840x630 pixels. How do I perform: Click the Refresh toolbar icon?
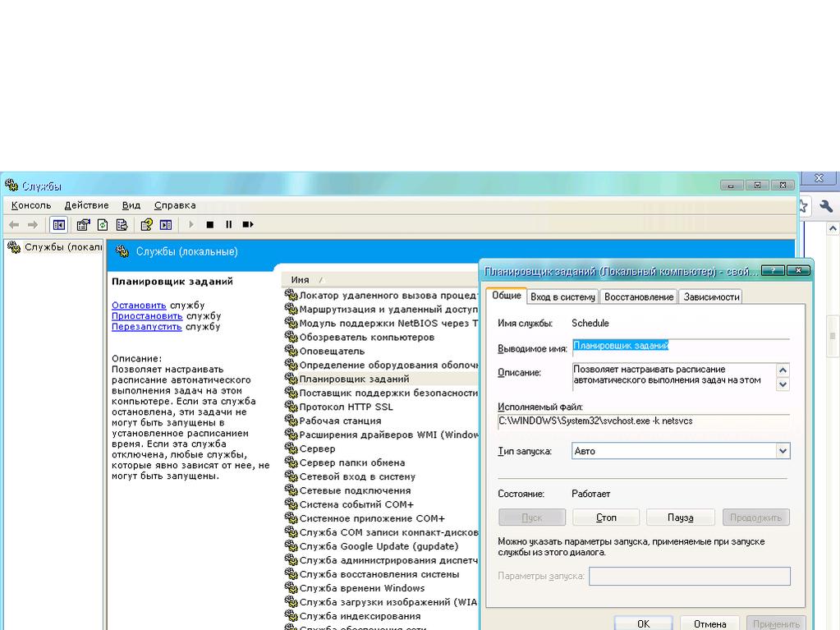click(x=103, y=224)
